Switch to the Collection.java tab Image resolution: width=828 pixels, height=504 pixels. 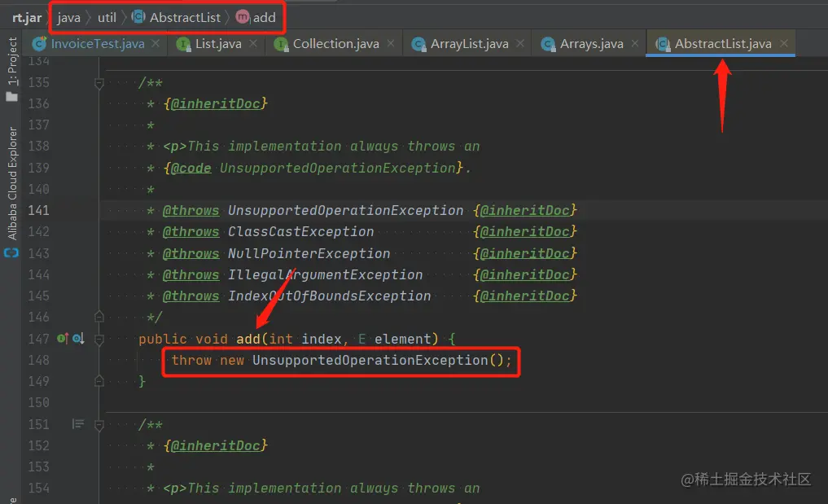(336, 44)
